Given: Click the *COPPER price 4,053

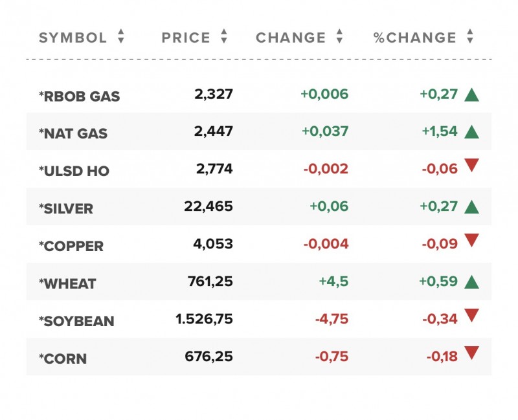Looking at the screenshot, I should pyautogui.click(x=213, y=244).
